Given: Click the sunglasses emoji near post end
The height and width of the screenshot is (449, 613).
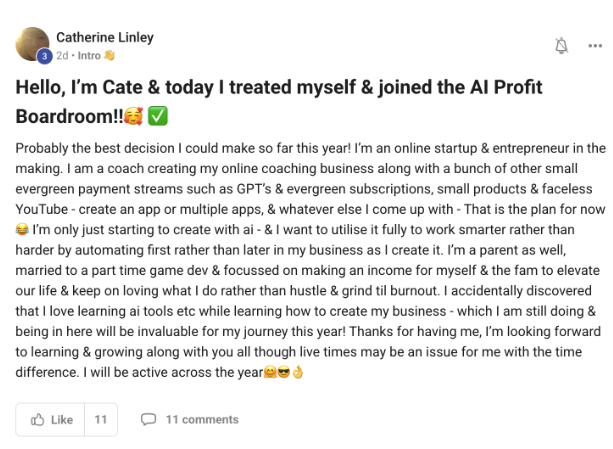Looking at the screenshot, I should pos(284,373).
